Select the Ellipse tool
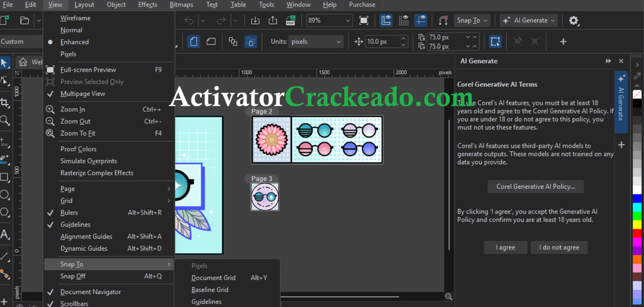 coord(5,195)
